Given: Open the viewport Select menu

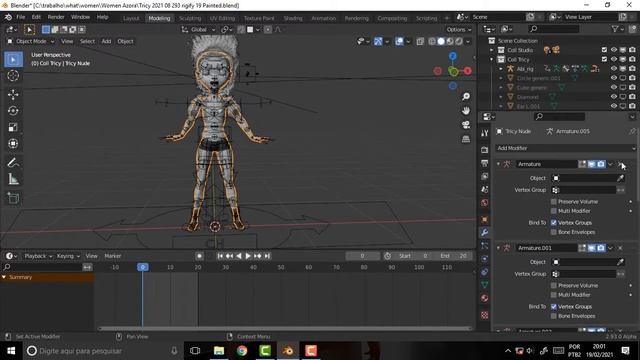Looking at the screenshot, I should pos(87,41).
